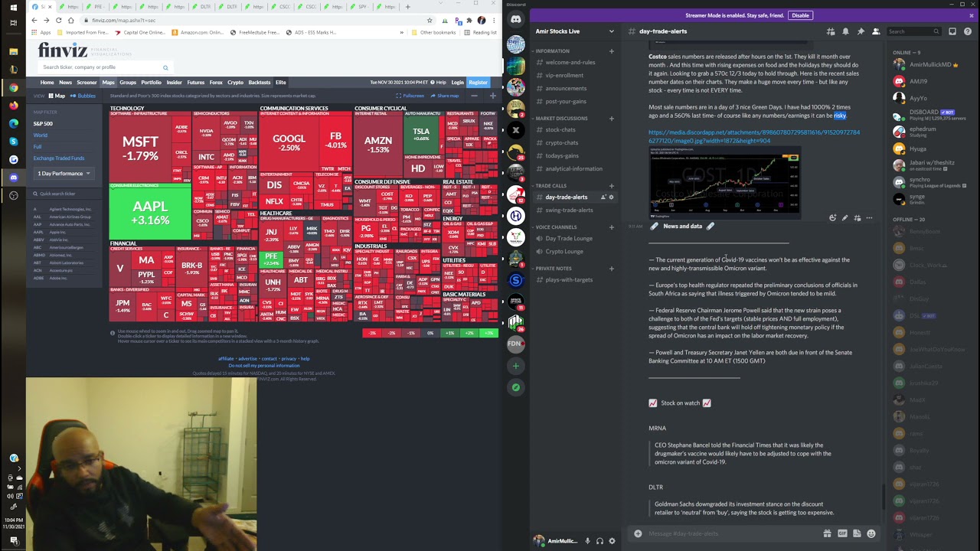Open Finviz Groups menu item
Viewport: 980px width, 551px height.
coord(128,83)
